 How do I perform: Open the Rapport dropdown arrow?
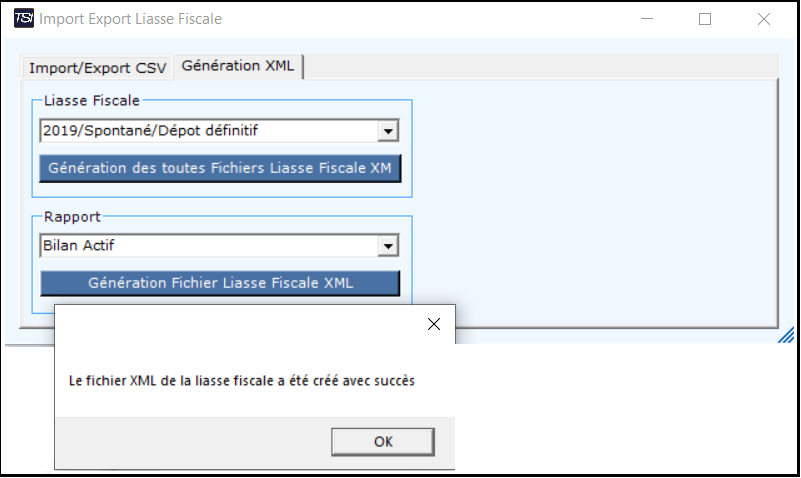point(388,246)
